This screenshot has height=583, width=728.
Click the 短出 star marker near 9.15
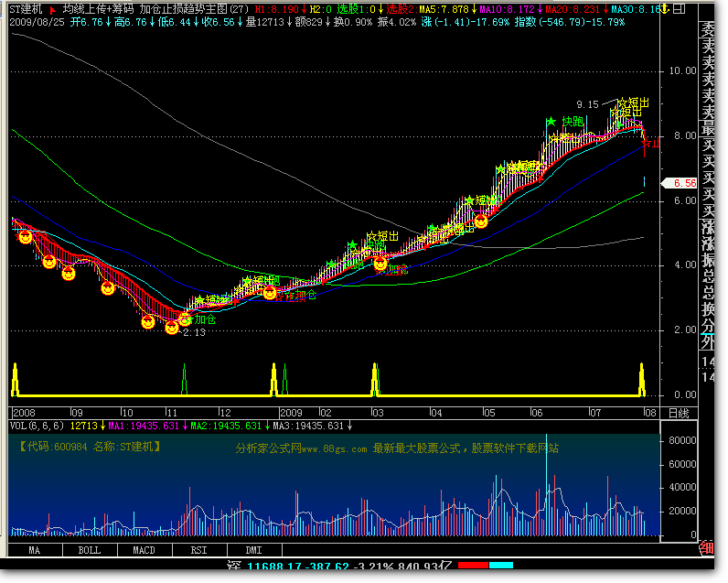(622, 104)
